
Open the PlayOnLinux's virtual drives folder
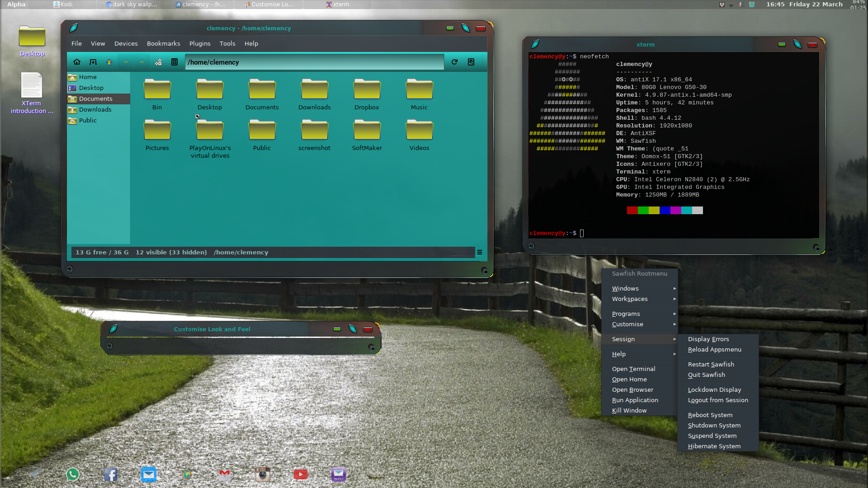click(210, 139)
